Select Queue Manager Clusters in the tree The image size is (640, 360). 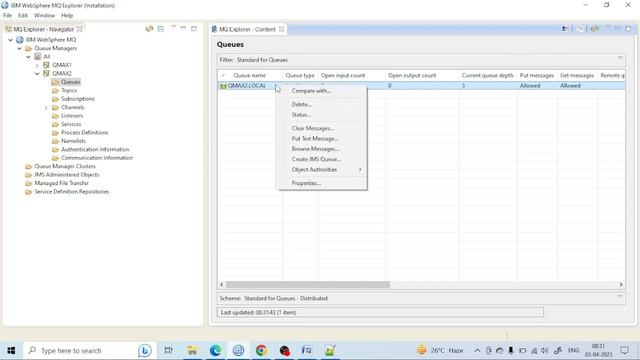point(65,167)
